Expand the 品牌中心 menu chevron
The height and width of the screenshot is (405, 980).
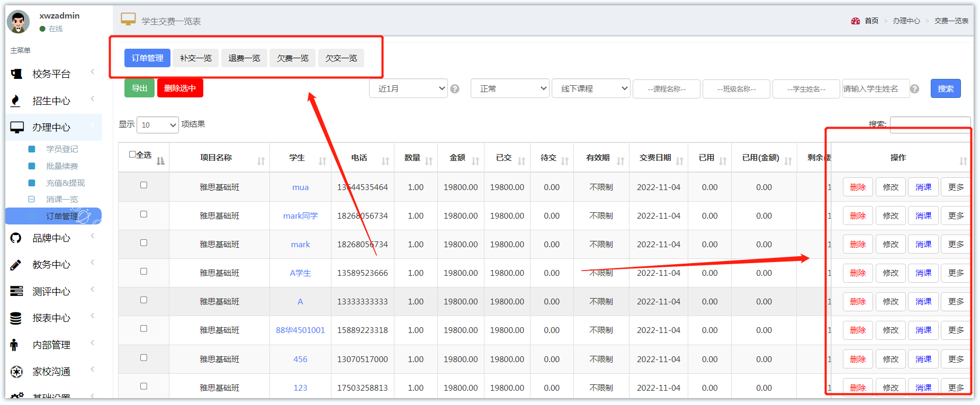click(x=93, y=236)
